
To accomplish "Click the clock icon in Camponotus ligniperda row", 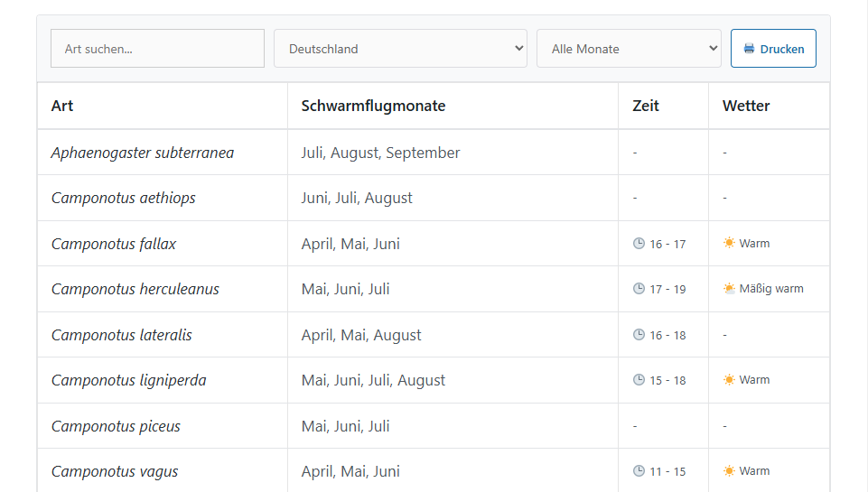I will (639, 380).
